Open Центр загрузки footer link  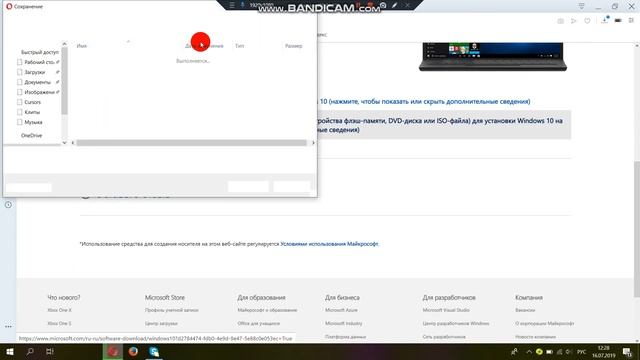pos(161,323)
